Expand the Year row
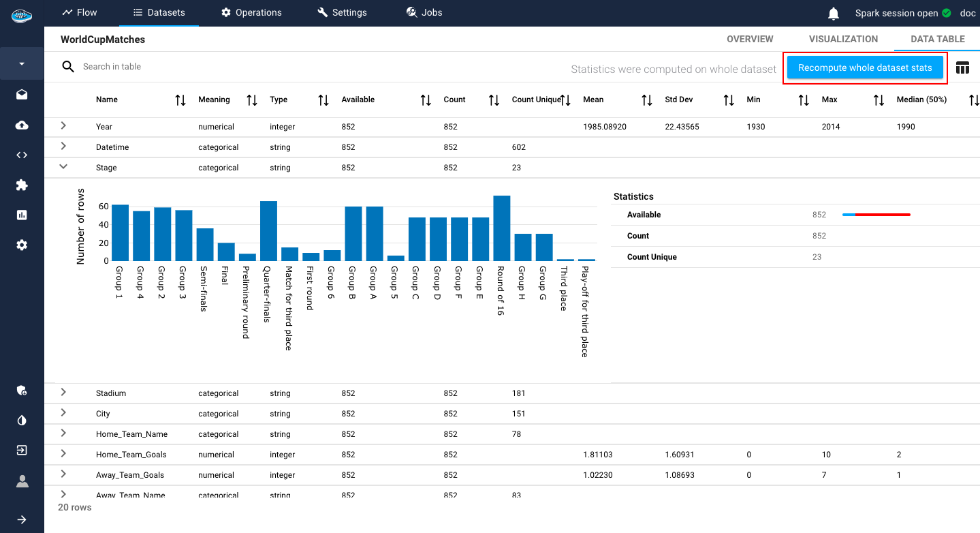The width and height of the screenshot is (980, 533). tap(63, 126)
